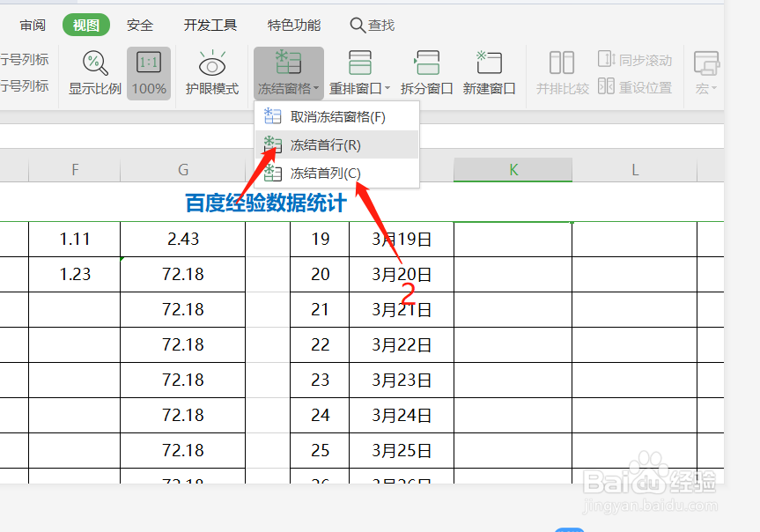Switch to the 开发工具 ribbon tab
This screenshot has height=532, width=760.
[210, 25]
